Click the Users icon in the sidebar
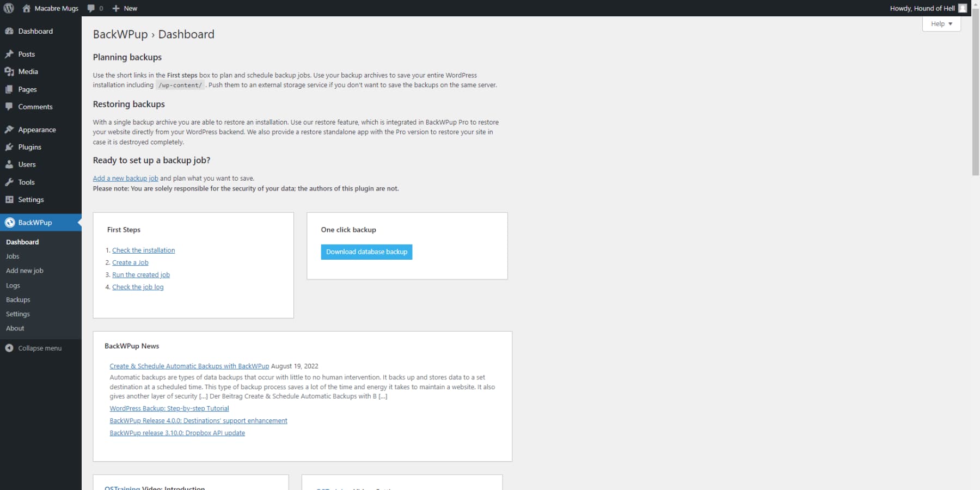Screen dimensions: 980x490 tap(9, 164)
